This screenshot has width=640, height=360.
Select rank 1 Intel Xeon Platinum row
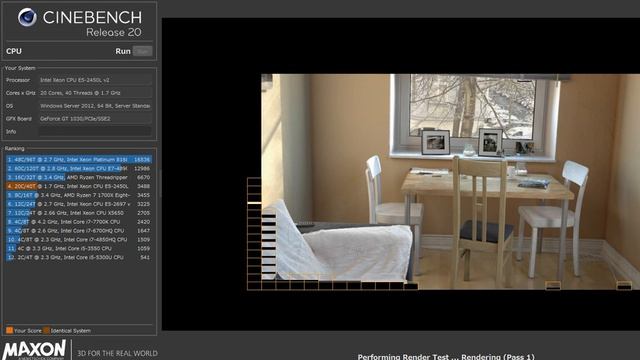(x=78, y=160)
